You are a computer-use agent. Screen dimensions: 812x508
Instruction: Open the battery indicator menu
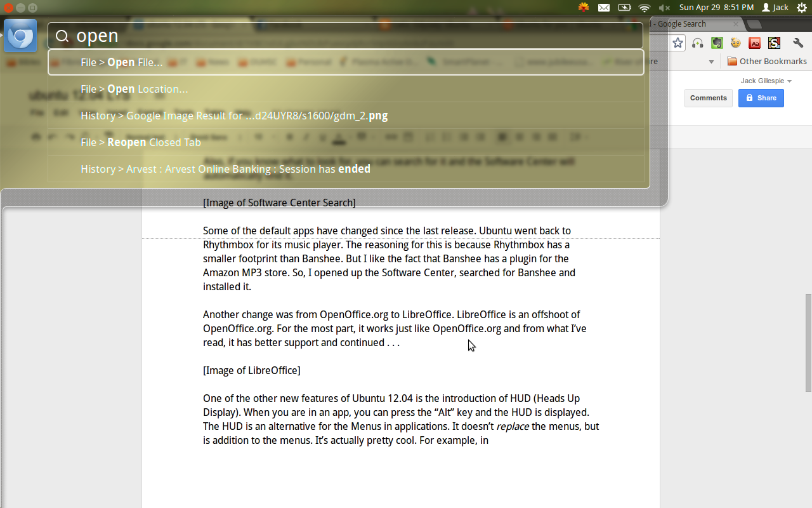[624, 8]
